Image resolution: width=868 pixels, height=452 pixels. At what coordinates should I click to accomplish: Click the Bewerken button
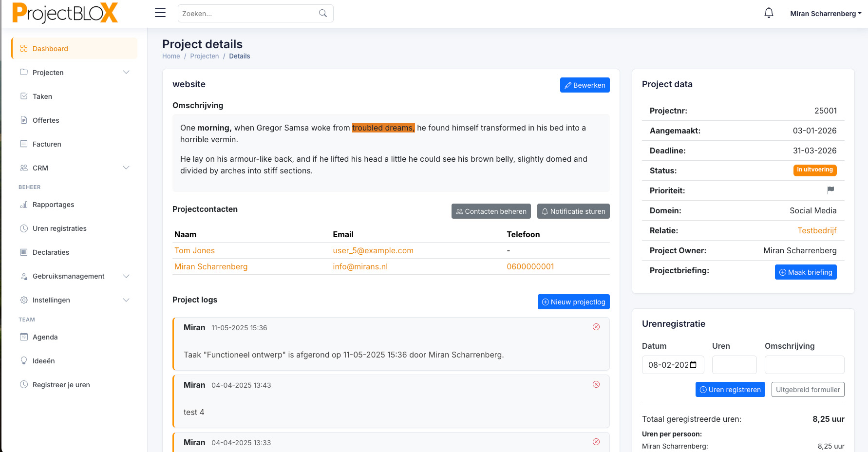coord(585,85)
